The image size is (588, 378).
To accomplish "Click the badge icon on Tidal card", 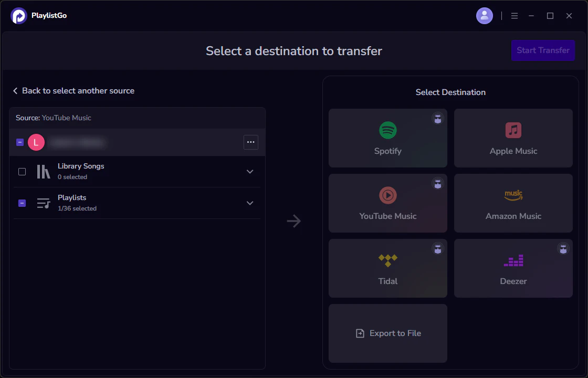I will [x=437, y=249].
